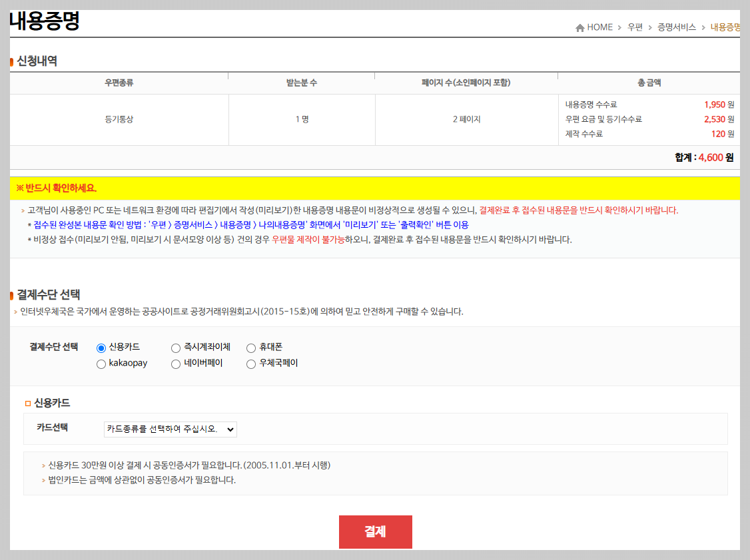Select 네이버페이 payment option

tap(175, 364)
